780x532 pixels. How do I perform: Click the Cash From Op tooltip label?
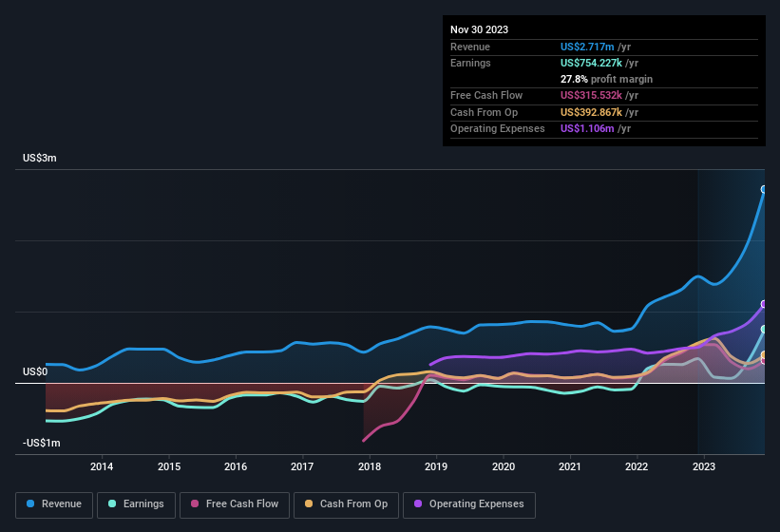484,112
